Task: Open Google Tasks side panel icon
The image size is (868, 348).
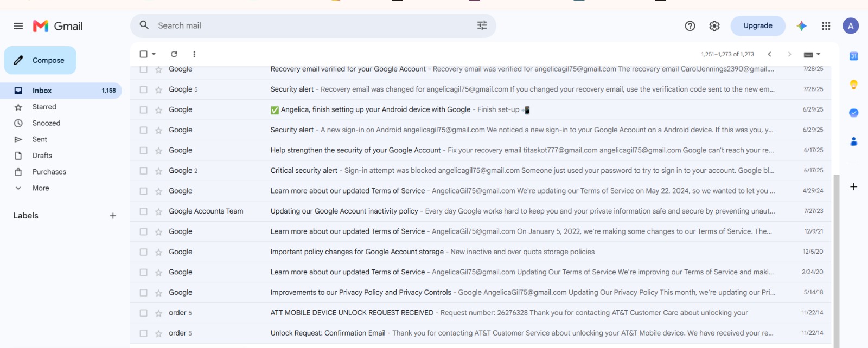Action: [x=853, y=113]
